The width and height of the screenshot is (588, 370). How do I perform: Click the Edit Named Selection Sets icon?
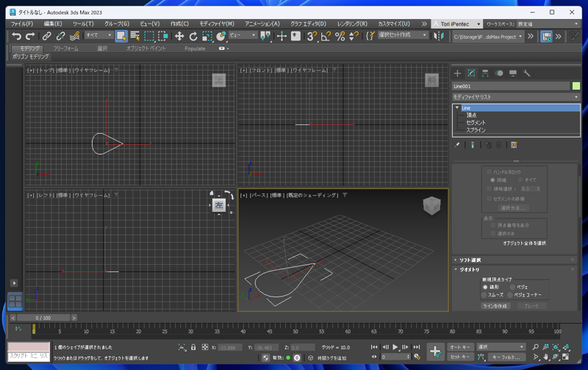point(370,36)
